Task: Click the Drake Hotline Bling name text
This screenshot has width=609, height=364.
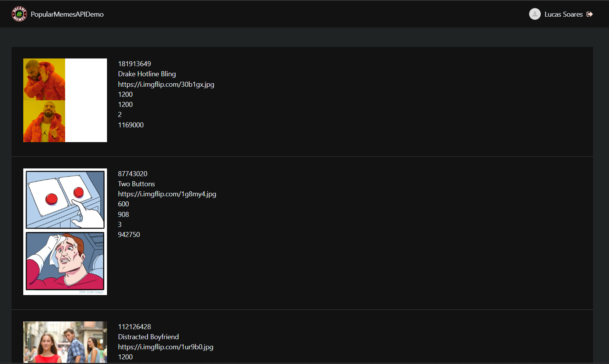Action: [147, 74]
